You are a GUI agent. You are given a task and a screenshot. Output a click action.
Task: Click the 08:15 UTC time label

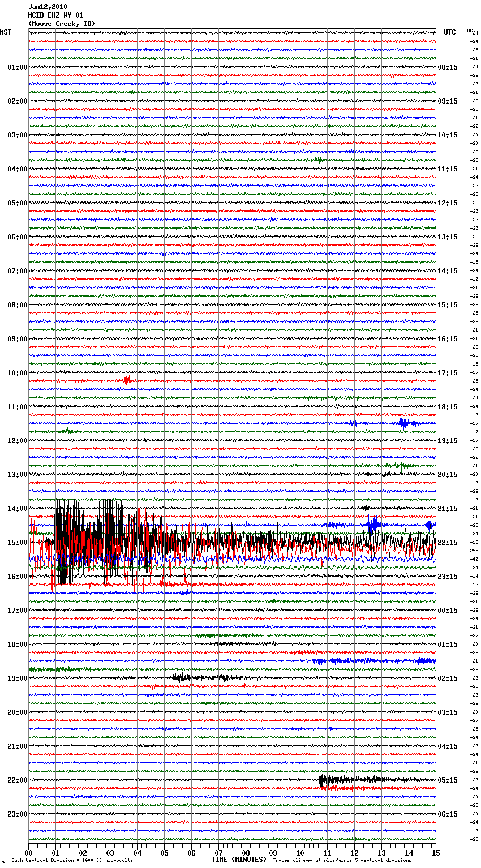point(448,67)
